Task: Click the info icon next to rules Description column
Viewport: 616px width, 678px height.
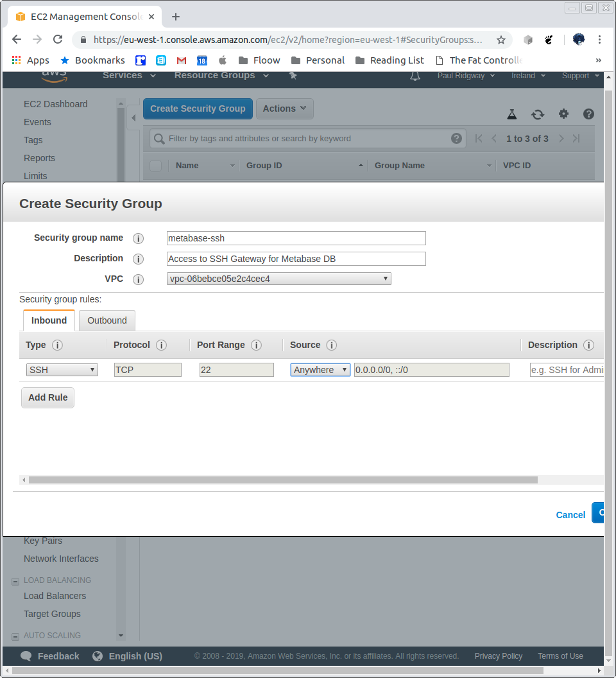Action: (x=588, y=345)
